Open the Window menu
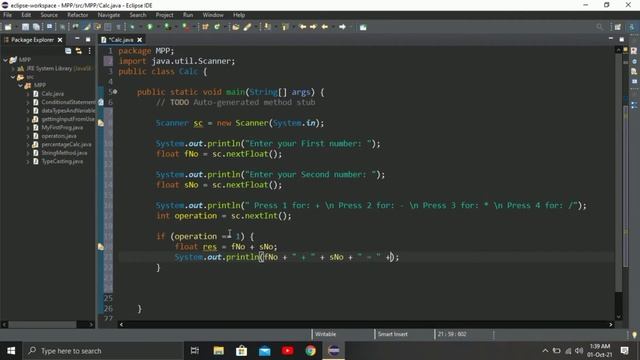 point(213,15)
